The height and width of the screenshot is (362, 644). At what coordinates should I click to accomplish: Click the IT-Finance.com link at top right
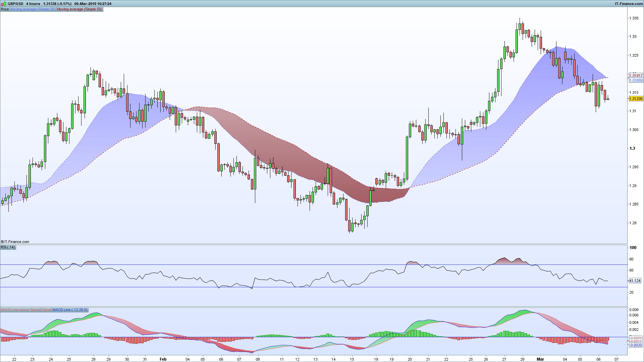coord(629,4)
